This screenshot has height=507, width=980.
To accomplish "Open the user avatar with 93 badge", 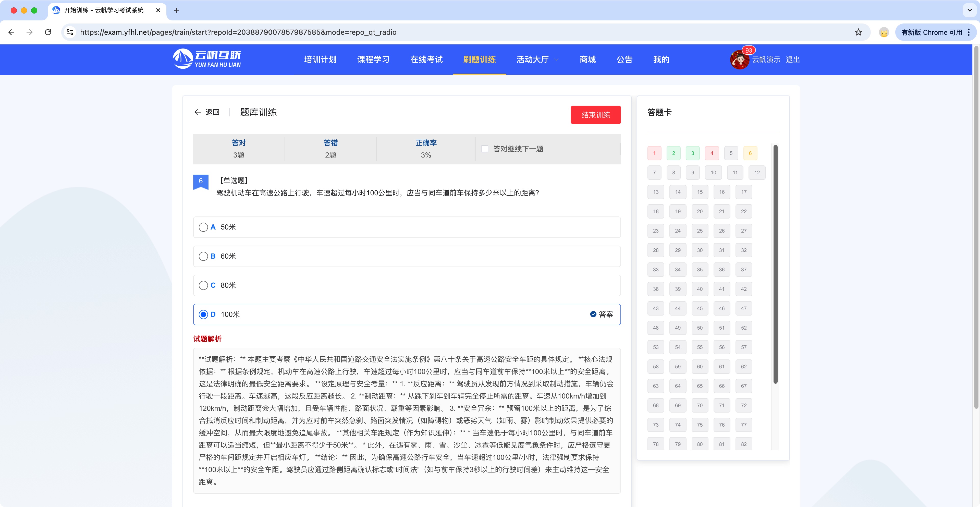I will [x=740, y=59].
